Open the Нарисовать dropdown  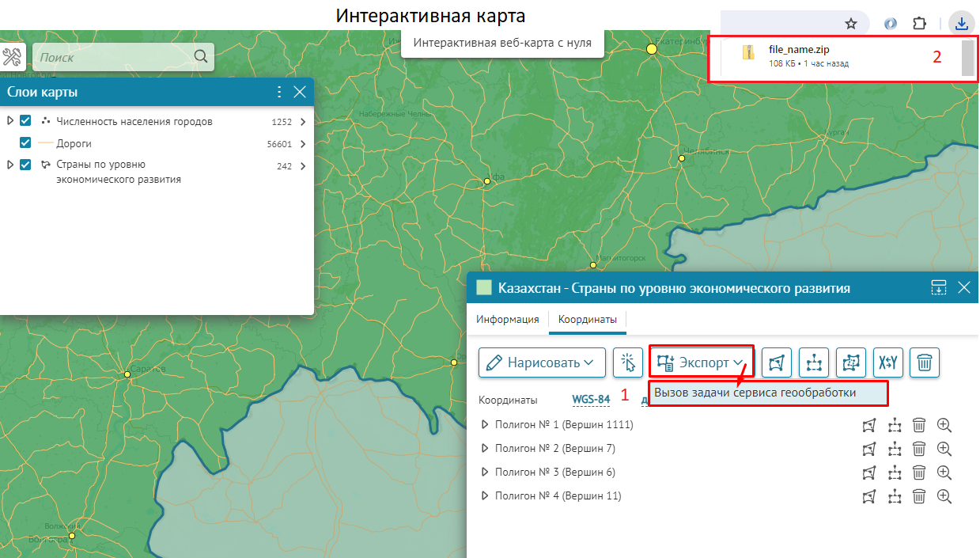click(542, 363)
